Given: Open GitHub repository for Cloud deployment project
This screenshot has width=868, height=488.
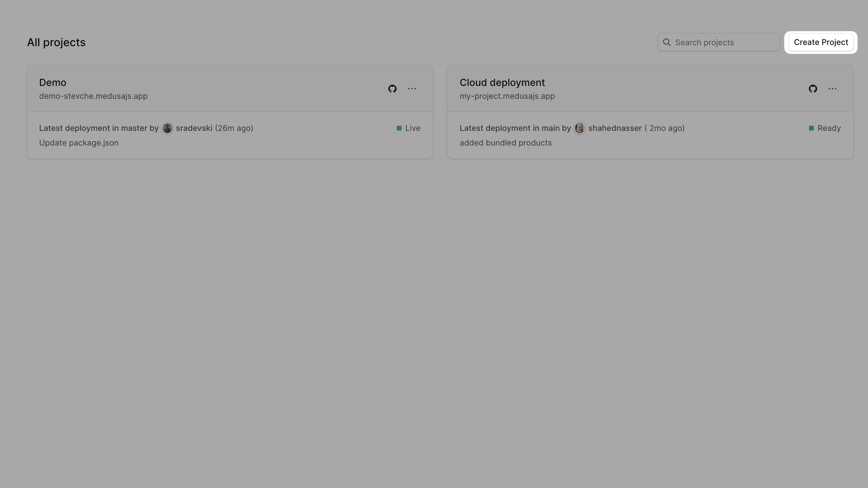Looking at the screenshot, I should [x=813, y=89].
